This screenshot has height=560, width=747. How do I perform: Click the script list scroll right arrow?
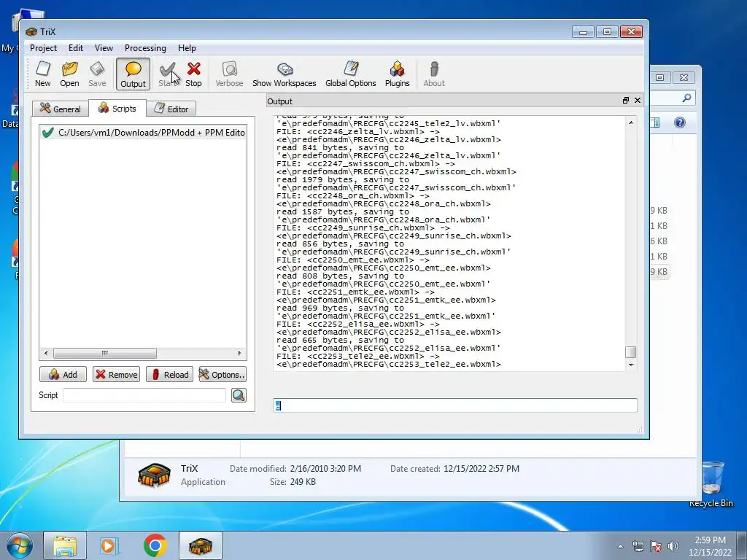[239, 354]
